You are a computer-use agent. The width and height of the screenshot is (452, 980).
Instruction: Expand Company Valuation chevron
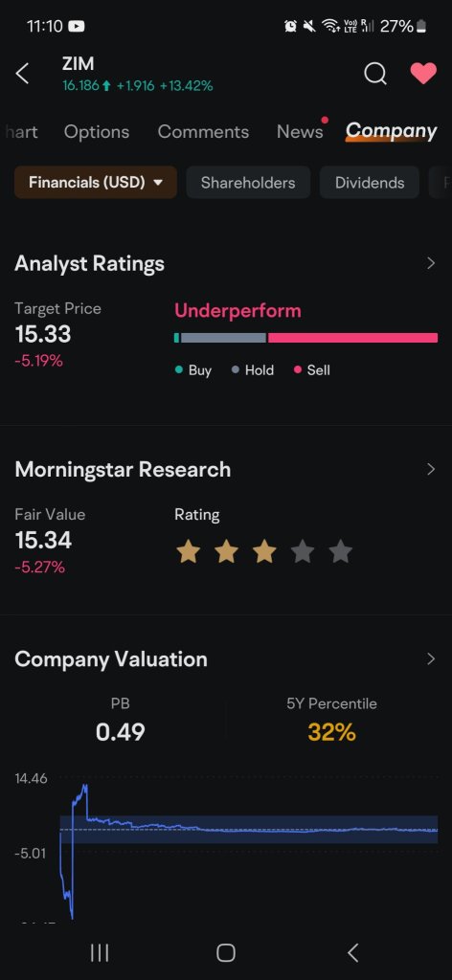[x=431, y=658]
